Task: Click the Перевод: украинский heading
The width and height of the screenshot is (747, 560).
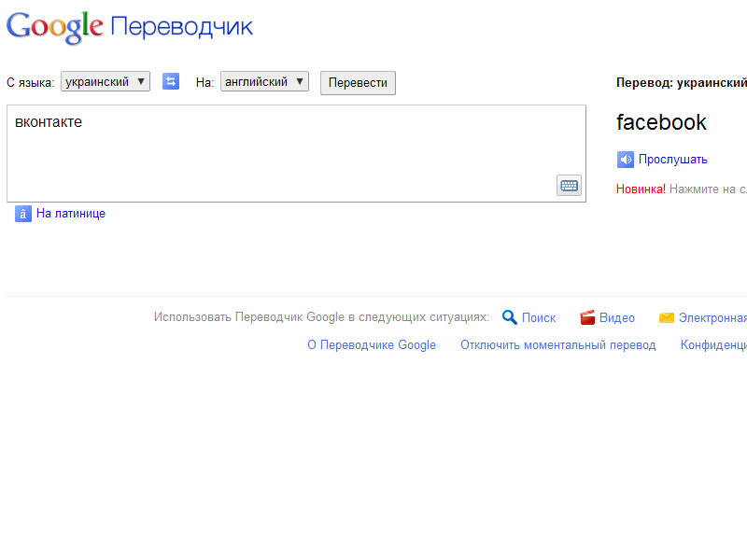Action: 682,82
